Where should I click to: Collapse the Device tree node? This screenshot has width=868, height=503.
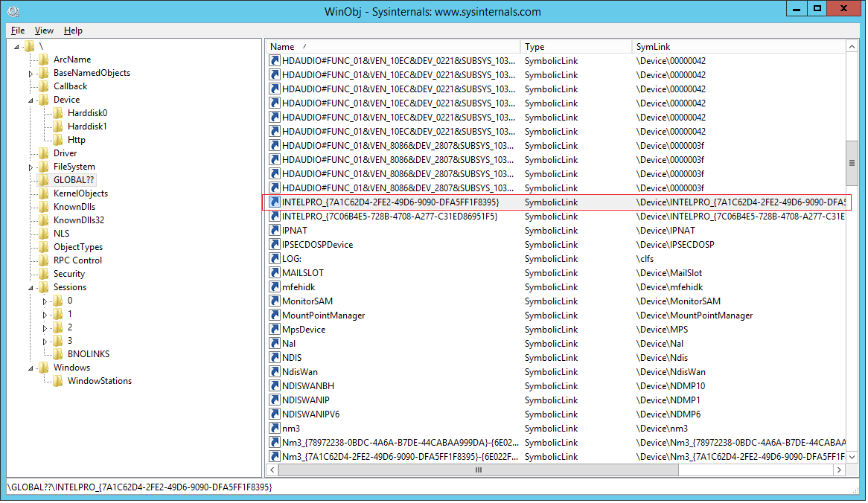(x=31, y=100)
